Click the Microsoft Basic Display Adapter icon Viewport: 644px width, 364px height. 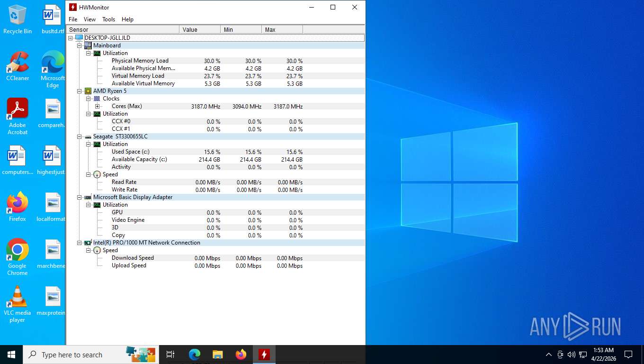[x=88, y=197]
